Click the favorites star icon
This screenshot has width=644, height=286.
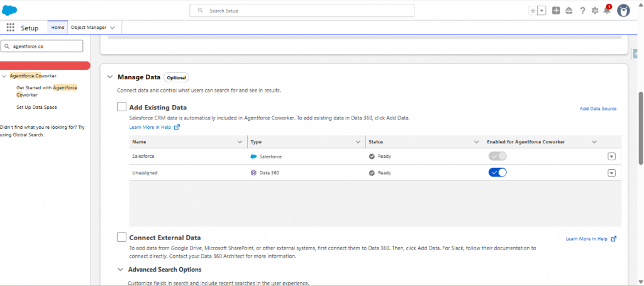tap(533, 11)
